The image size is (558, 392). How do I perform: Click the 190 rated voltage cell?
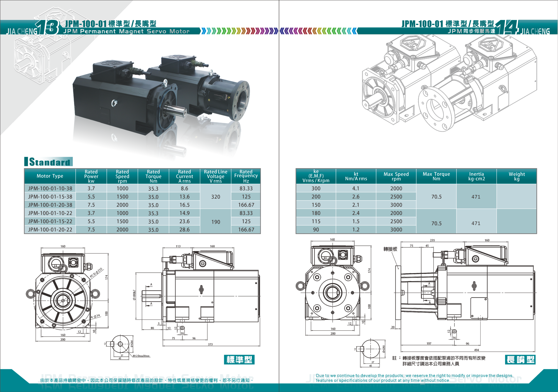click(x=216, y=222)
